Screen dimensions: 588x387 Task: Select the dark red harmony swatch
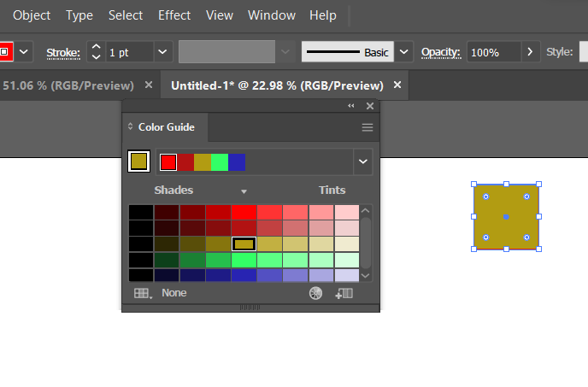185,162
